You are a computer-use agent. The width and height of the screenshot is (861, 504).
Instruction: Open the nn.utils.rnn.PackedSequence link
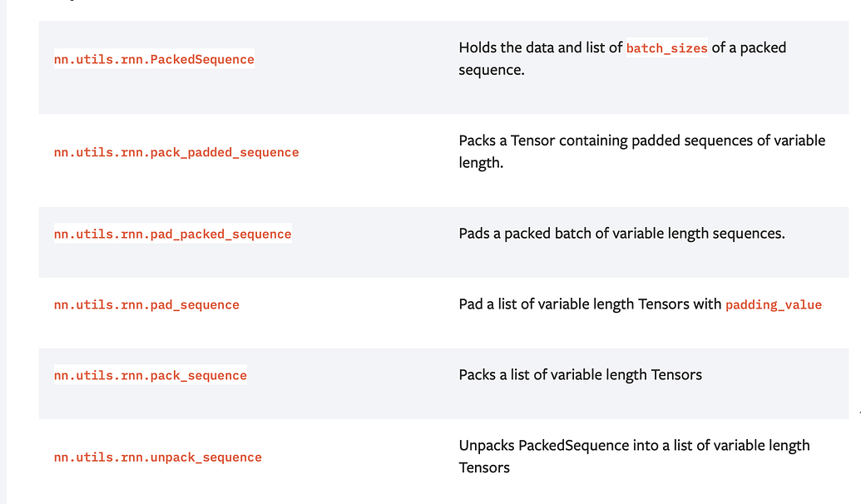coord(154,60)
